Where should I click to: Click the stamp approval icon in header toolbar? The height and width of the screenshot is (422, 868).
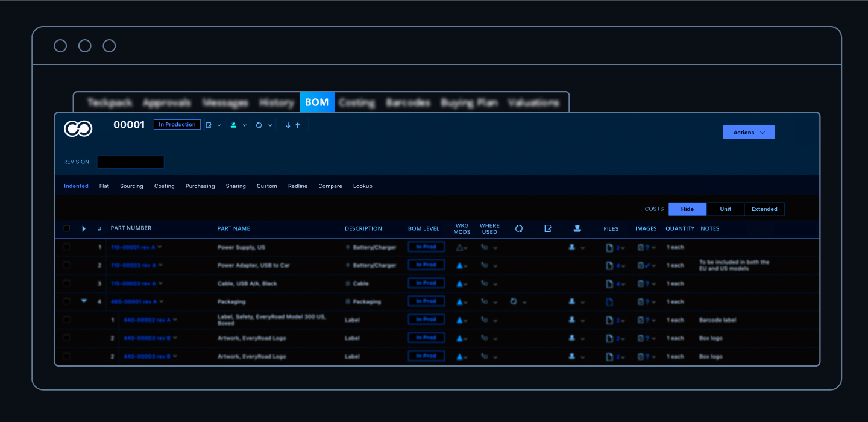[x=234, y=125]
